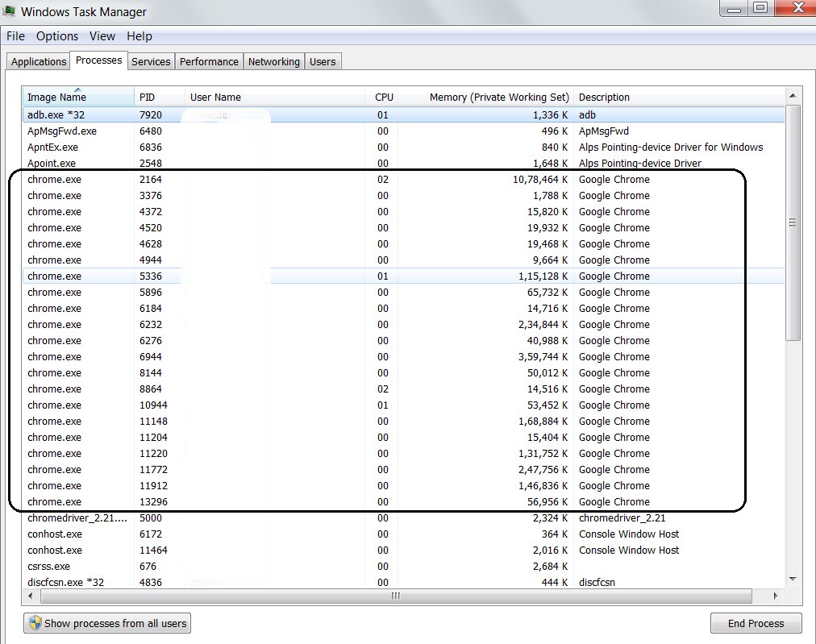Select chrome.exe with PID 6276

(403, 341)
